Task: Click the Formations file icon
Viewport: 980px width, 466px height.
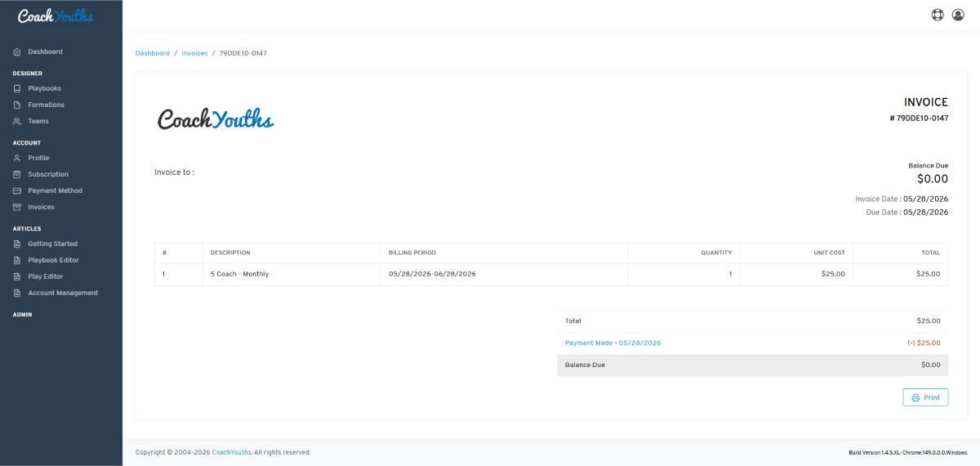Action: pos(17,105)
